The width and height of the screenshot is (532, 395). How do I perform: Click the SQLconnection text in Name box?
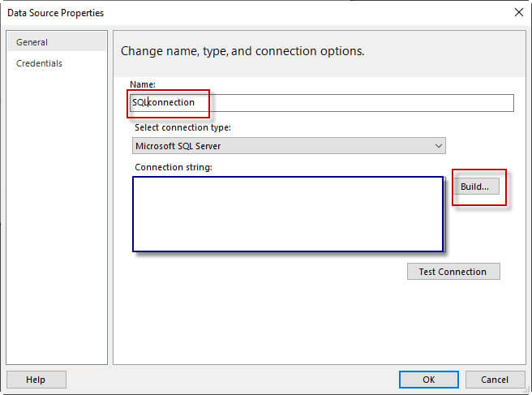pyautogui.click(x=163, y=103)
